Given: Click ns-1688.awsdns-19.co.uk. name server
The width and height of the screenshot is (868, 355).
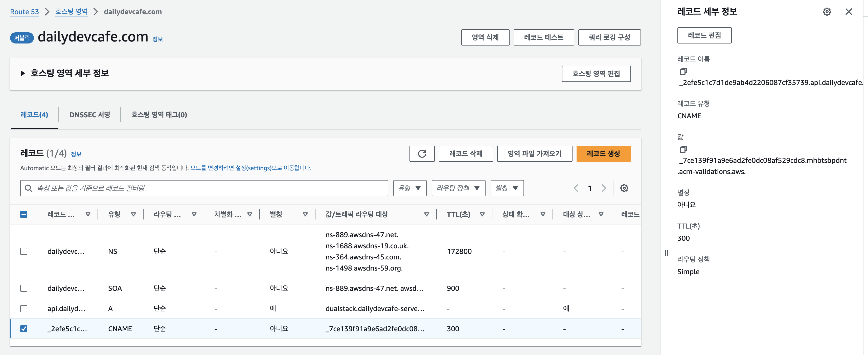Looking at the screenshot, I should click(367, 246).
